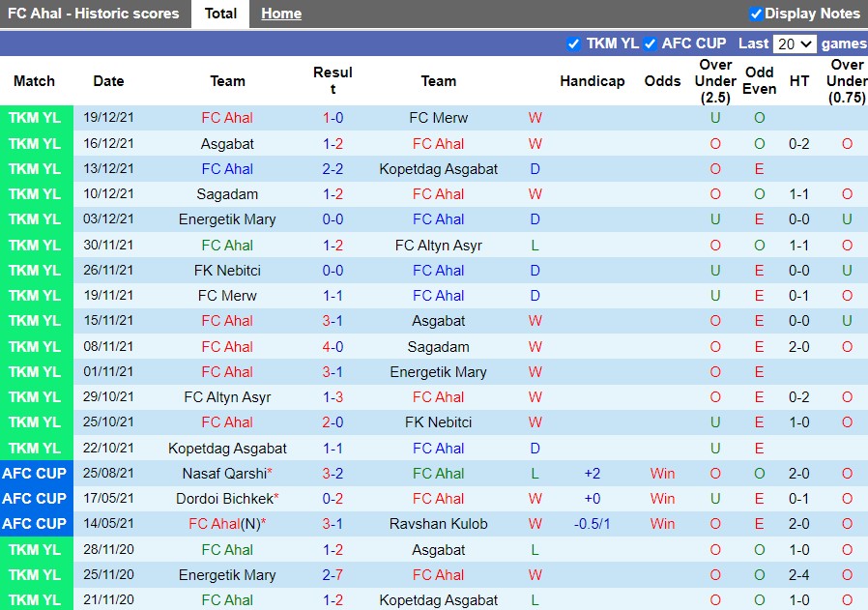Image resolution: width=868 pixels, height=610 pixels.
Task: Click the TKM YL label for 19/12/21
Action: pyautogui.click(x=35, y=118)
